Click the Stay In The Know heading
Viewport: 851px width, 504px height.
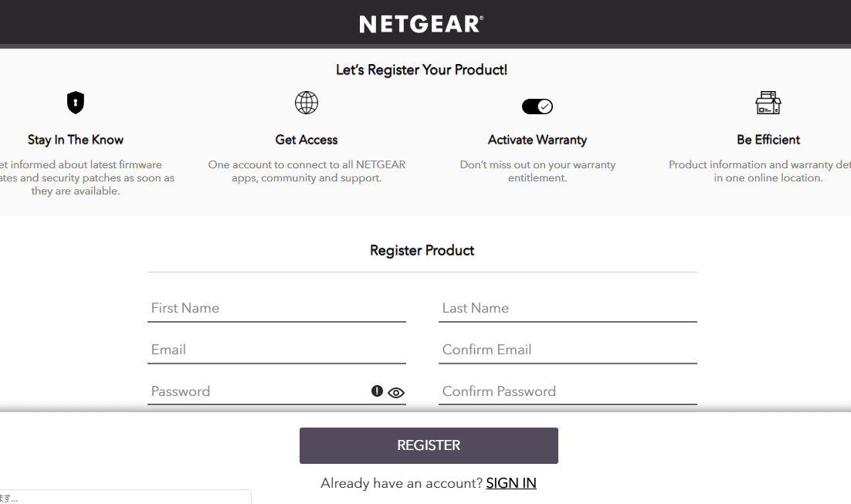(x=76, y=140)
